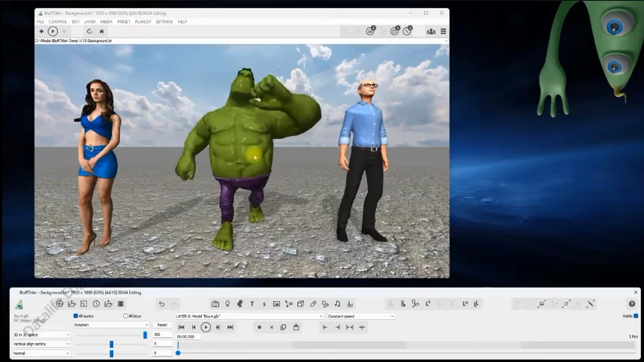Click the home icon in preview toolbar
The height and width of the screenshot is (362, 644).
pos(102,32)
